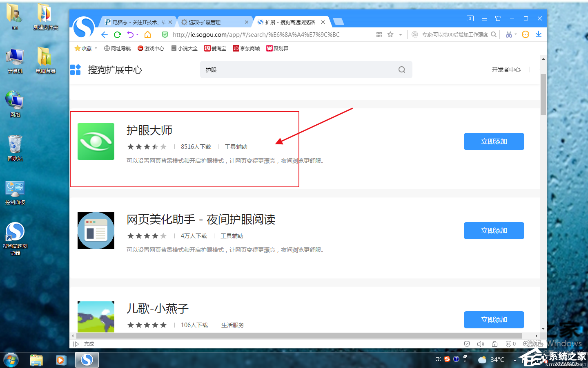
Task: Reload the page with the green refresh icon
Action: click(118, 35)
